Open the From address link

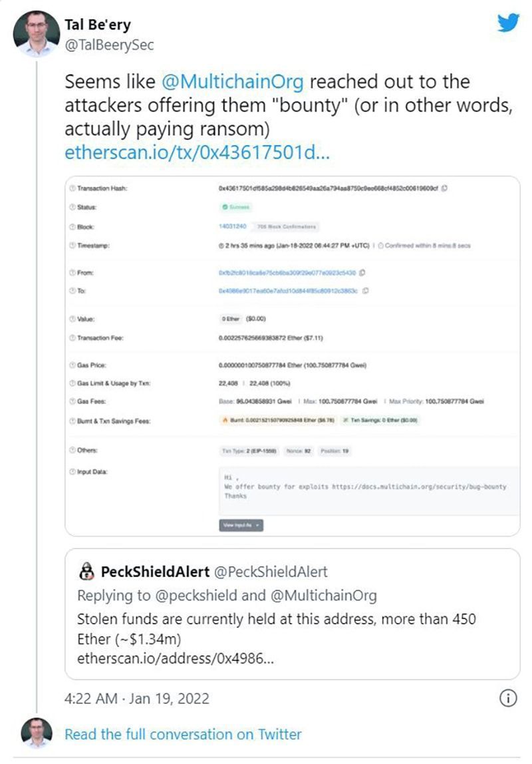point(287,273)
